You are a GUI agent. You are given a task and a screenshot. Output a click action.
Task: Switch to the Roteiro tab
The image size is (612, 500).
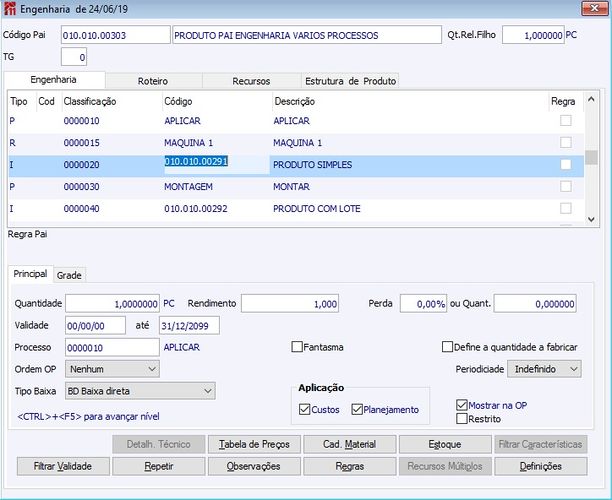[154, 80]
